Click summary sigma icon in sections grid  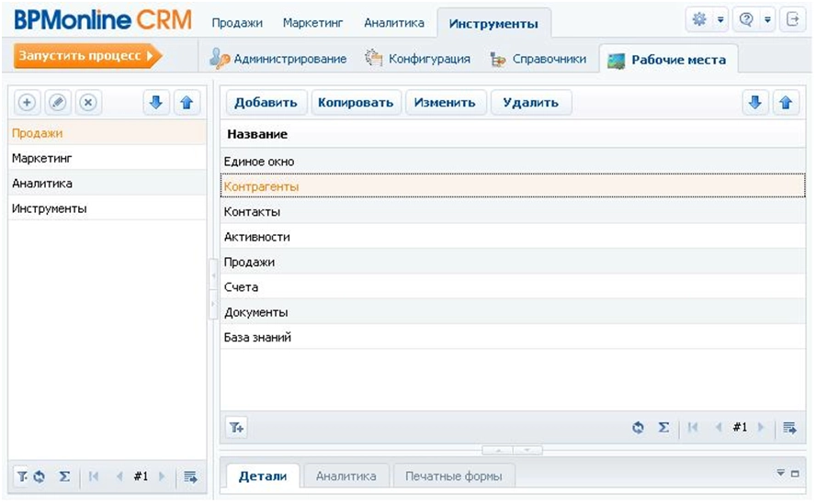(x=663, y=428)
